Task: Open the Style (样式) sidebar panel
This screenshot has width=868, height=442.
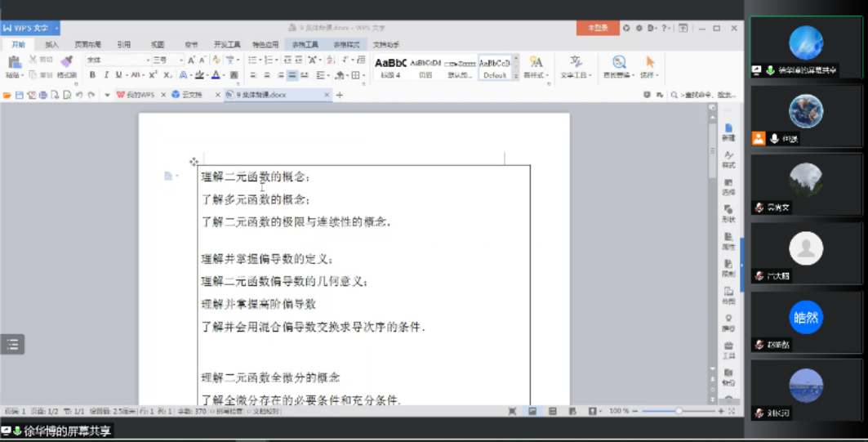Action: click(728, 158)
